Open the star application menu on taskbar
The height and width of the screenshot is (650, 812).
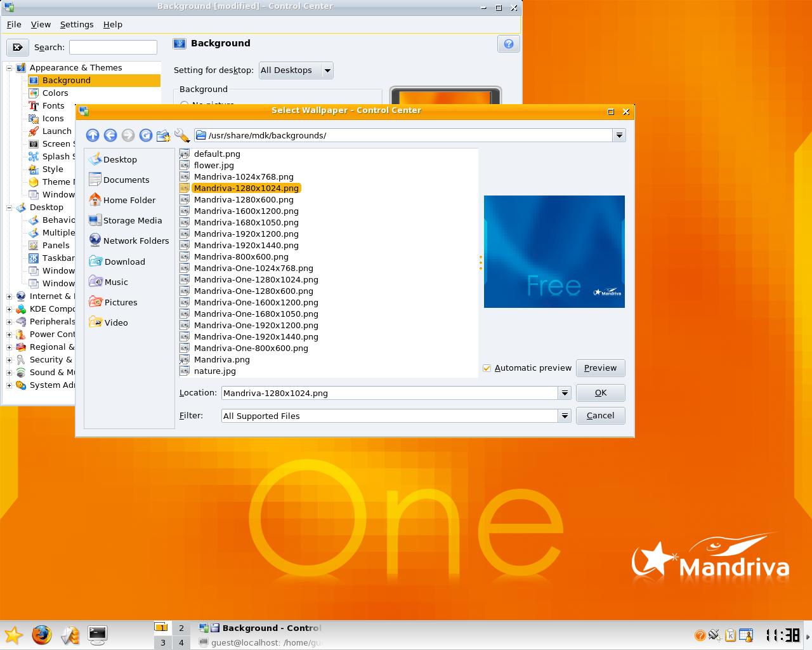13,635
